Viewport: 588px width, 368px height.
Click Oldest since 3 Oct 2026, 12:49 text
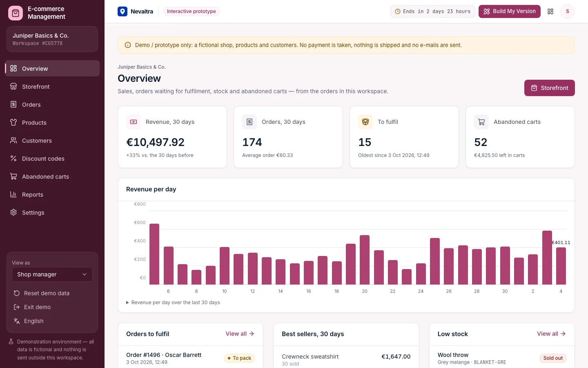coord(394,155)
